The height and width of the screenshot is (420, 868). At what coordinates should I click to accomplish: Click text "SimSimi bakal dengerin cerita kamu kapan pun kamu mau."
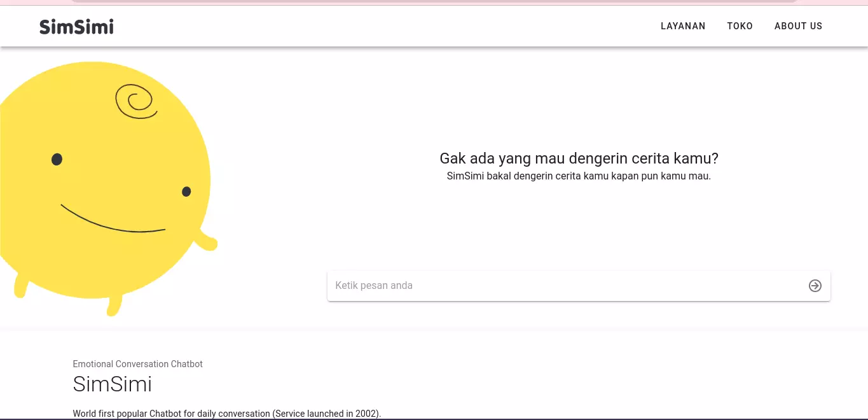(x=579, y=176)
